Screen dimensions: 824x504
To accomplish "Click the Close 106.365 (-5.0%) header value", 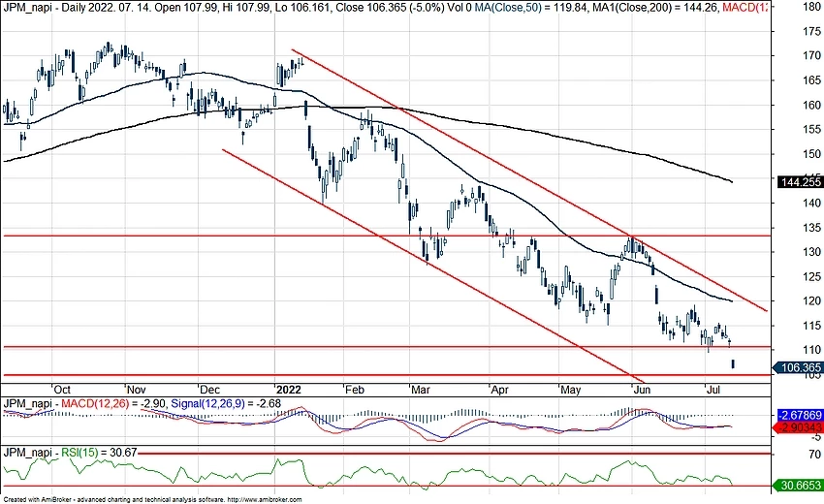I will [392, 8].
